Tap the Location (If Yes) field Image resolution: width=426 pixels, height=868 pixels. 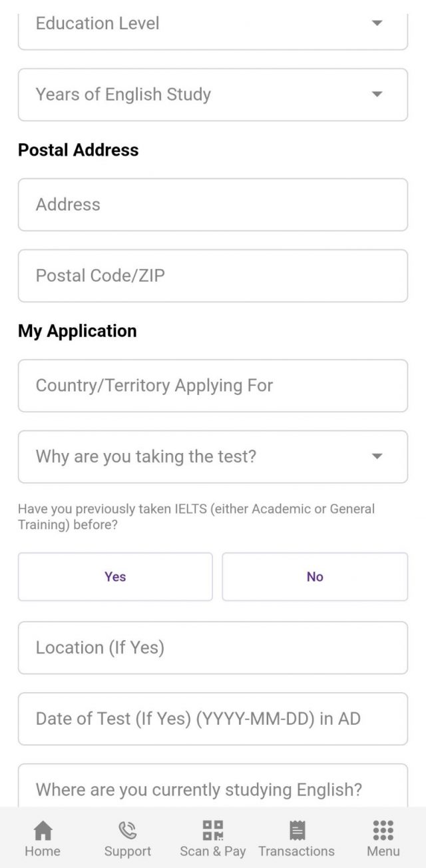[213, 648]
